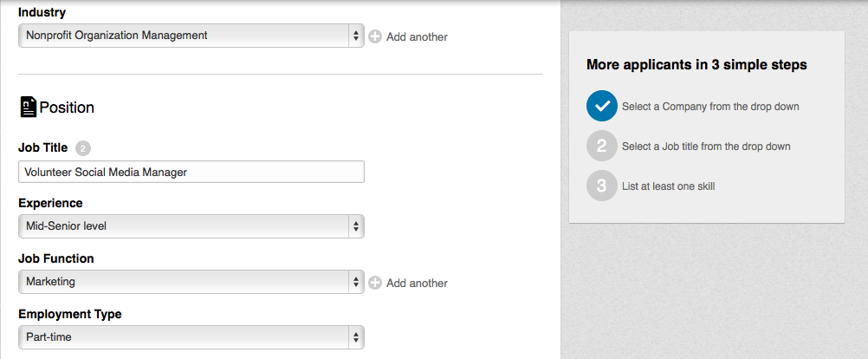Click the Position document icon
Screen dimensions: 868x359
tap(29, 107)
